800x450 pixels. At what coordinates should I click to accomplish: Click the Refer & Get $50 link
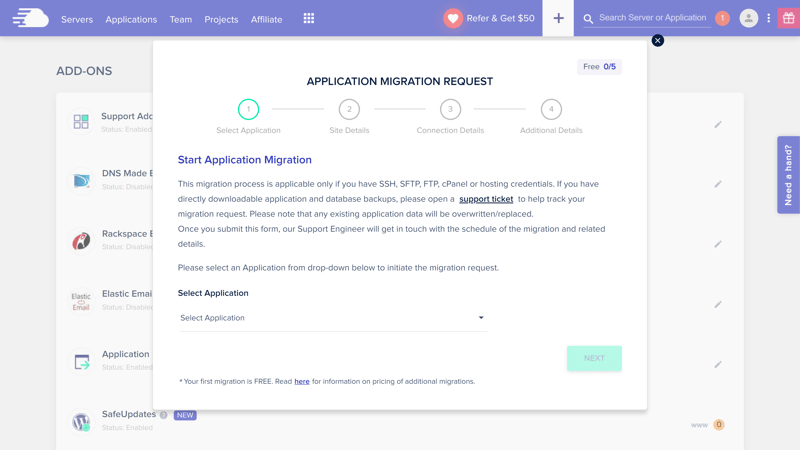[x=501, y=18]
